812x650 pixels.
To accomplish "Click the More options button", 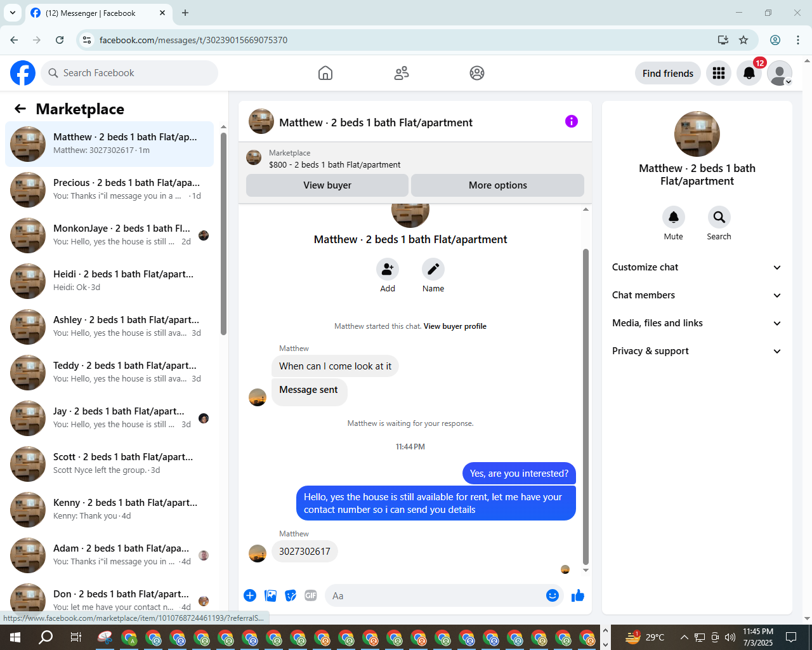I will coord(498,185).
